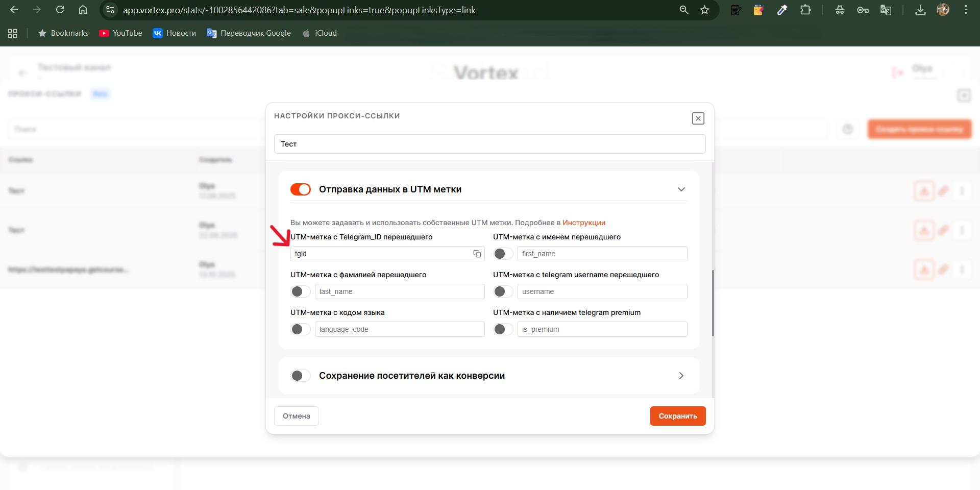The image size is (980, 490).
Task: Click the link icon on the first Тест row
Action: click(x=942, y=191)
